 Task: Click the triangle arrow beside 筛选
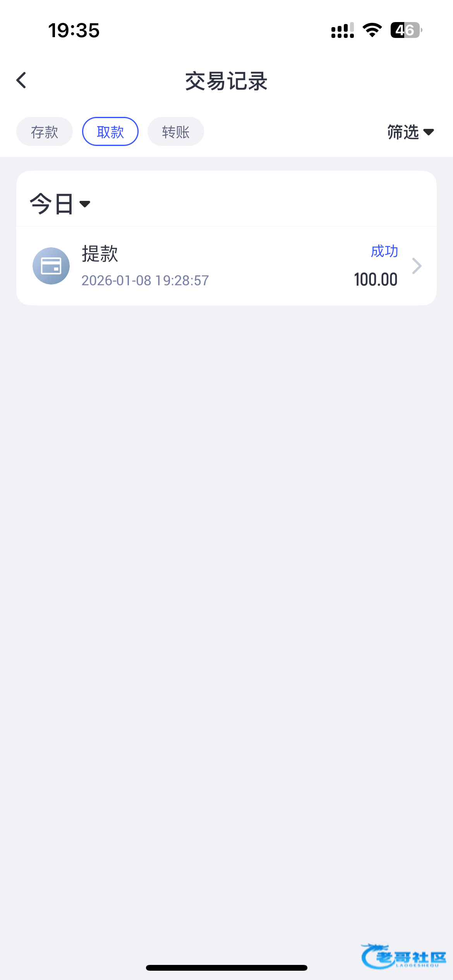429,132
